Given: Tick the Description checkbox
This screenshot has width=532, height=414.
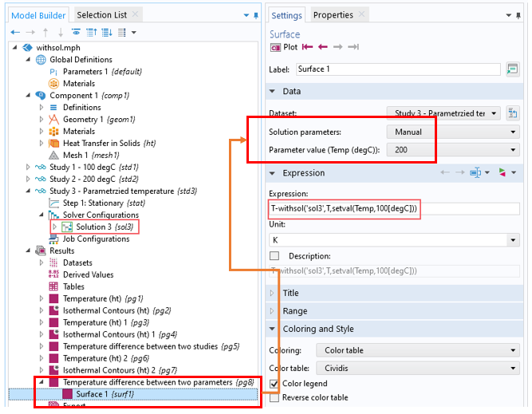Looking at the screenshot, I should [x=275, y=256].
